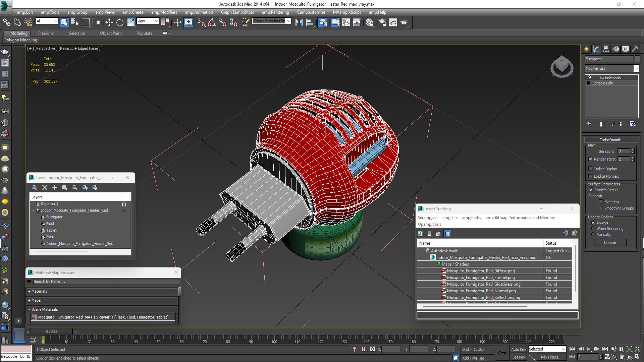
Task: Click the Set Key button
Action: pos(519,357)
